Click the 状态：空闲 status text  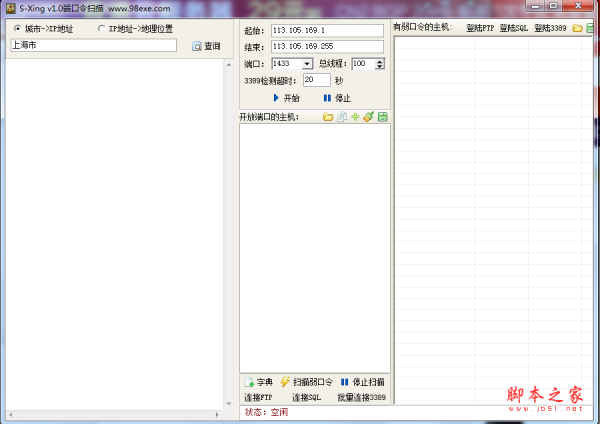pyautogui.click(x=266, y=412)
